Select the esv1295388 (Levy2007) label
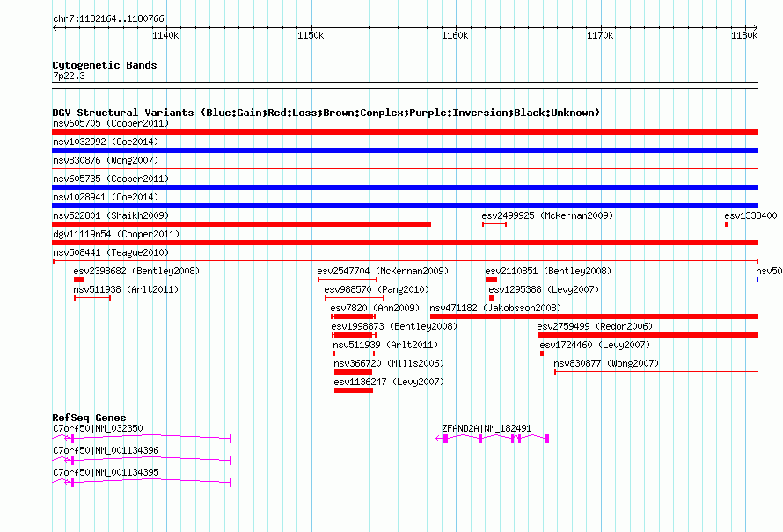Screen dimensions: 783x532 (x=544, y=289)
